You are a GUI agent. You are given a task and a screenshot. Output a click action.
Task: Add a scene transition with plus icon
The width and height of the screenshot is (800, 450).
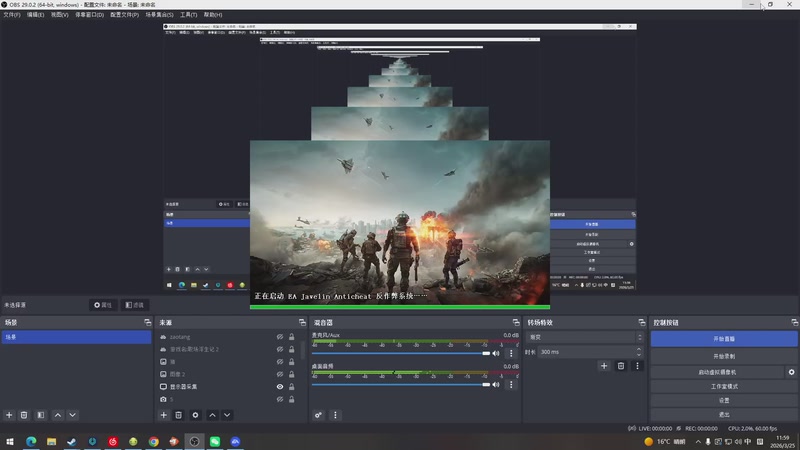pyautogui.click(x=604, y=365)
